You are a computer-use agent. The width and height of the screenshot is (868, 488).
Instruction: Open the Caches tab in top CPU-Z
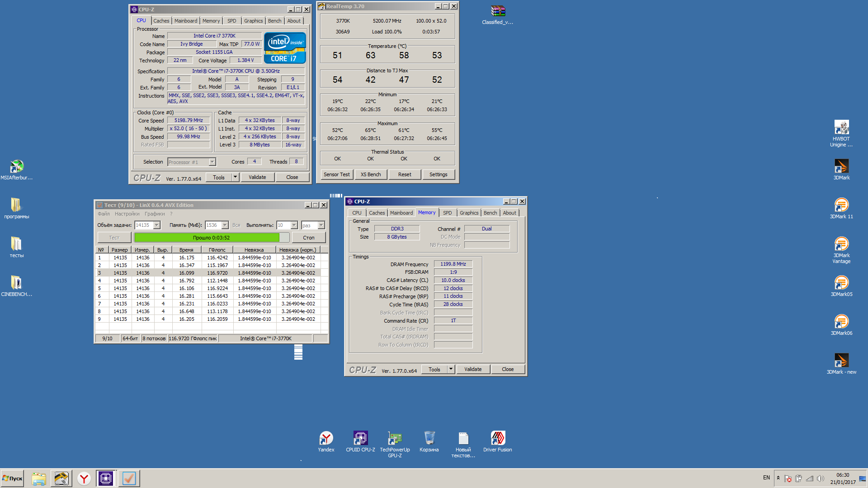(161, 21)
